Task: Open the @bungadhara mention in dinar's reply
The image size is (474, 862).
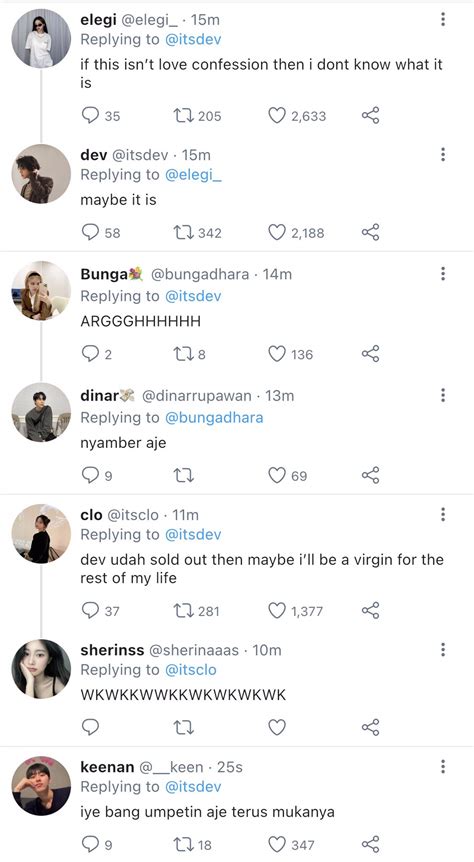Action: [x=214, y=418]
